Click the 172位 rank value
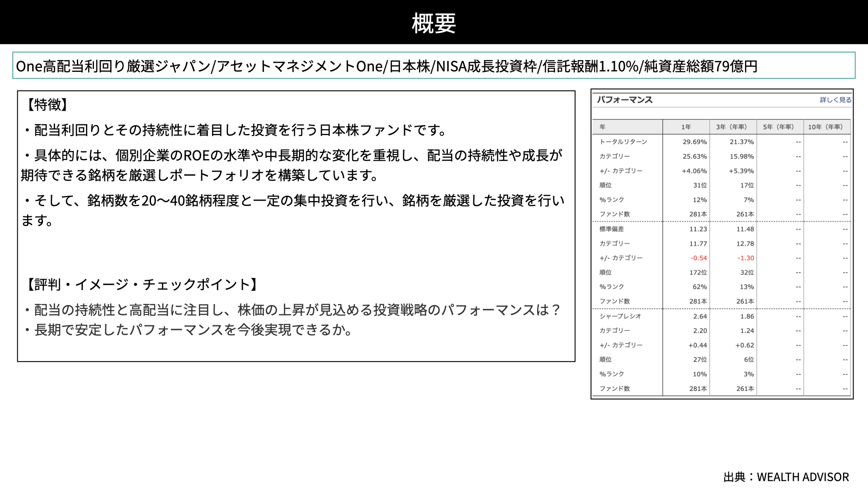Viewport: 868px width, 488px height. (x=698, y=272)
